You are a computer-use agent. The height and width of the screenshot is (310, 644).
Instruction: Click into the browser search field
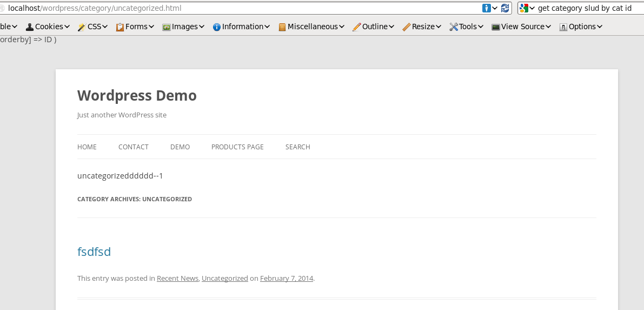pyautogui.click(x=587, y=8)
